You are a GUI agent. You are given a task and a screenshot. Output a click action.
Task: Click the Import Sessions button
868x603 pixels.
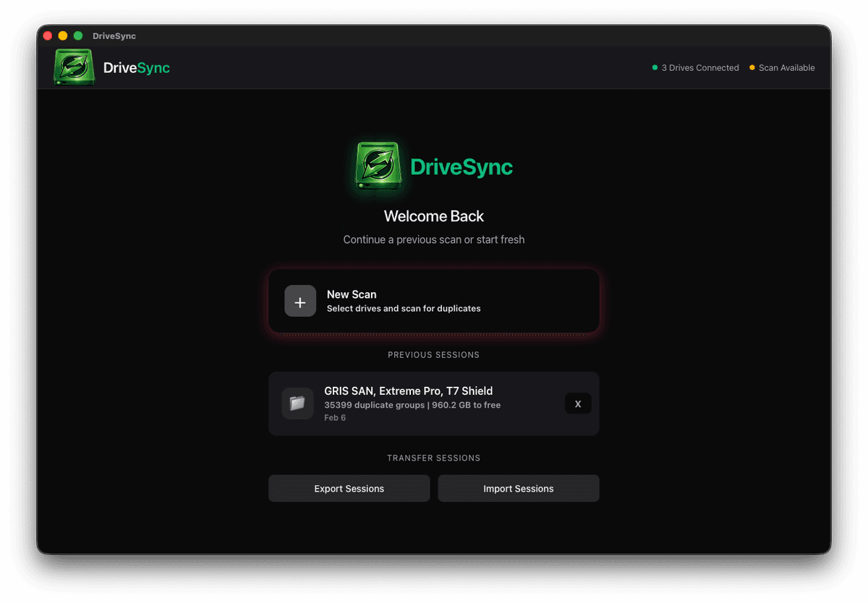coord(518,488)
